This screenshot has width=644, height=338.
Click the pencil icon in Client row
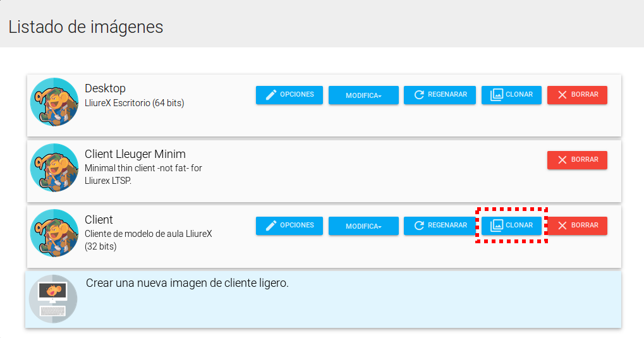tap(271, 226)
